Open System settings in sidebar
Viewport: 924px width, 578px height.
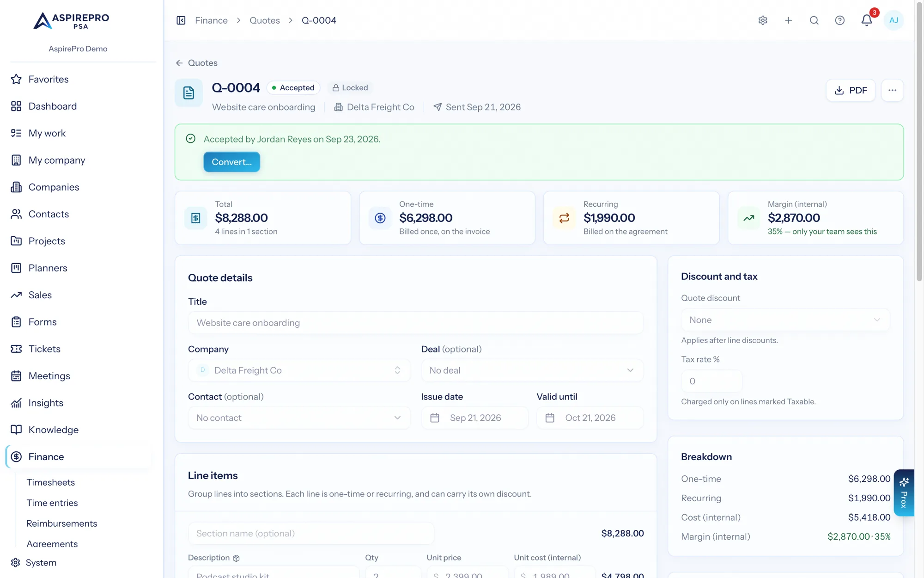[41, 563]
